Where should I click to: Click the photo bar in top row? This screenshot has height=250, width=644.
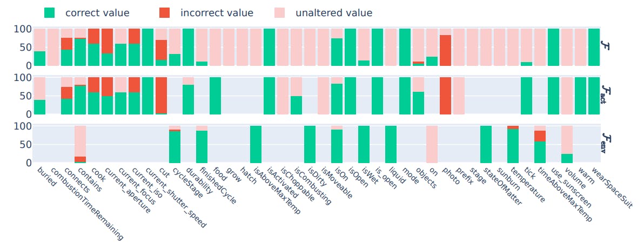[x=446, y=47]
